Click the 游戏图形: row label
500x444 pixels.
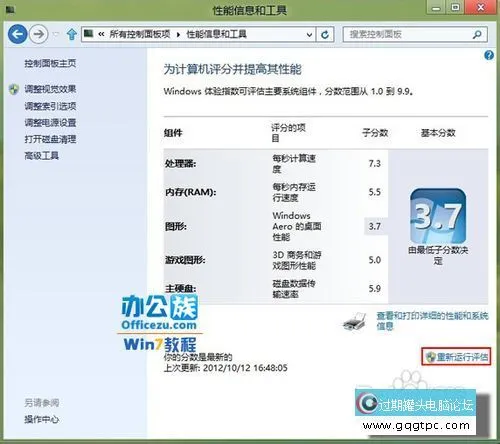[x=185, y=260]
